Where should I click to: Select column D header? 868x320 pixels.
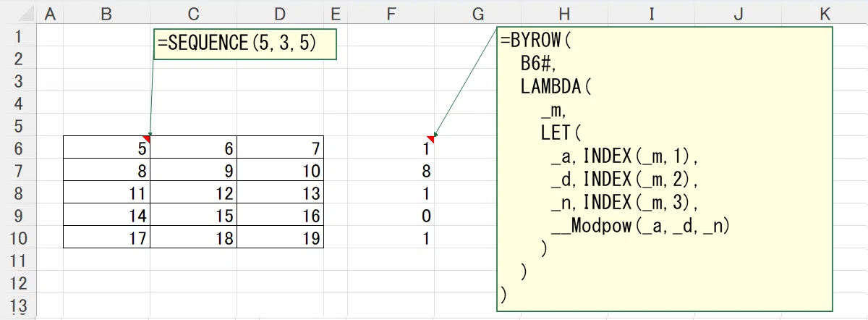click(x=280, y=13)
